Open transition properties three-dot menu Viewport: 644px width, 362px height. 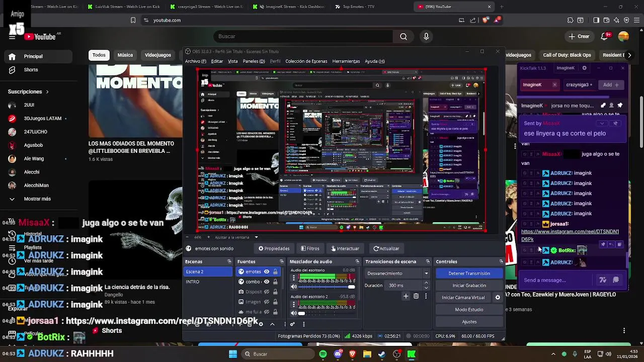(426, 296)
